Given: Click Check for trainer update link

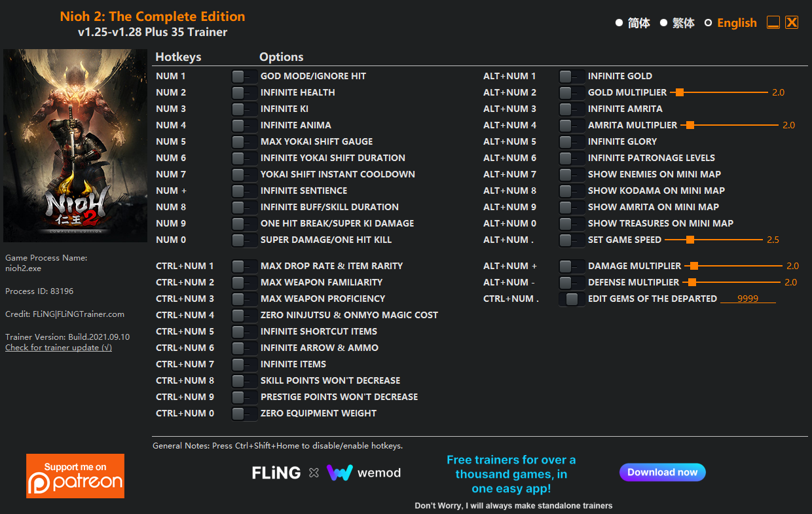Looking at the screenshot, I should pos(58,348).
